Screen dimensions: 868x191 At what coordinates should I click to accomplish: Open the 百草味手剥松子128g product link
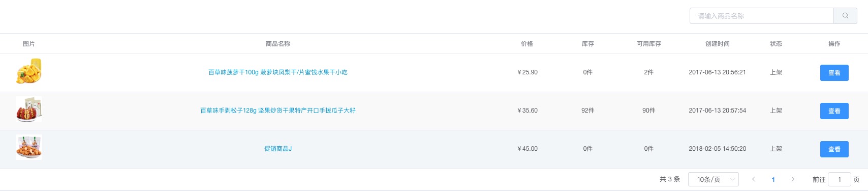(278, 111)
